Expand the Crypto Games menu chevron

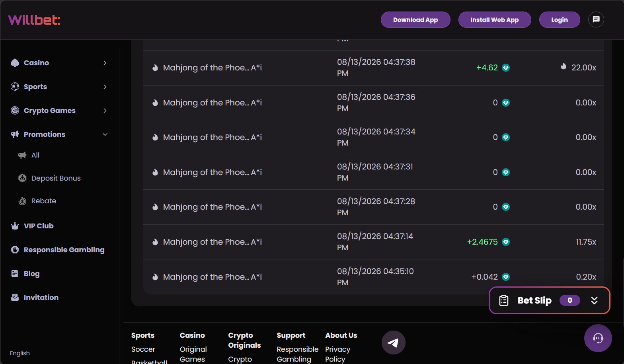click(x=105, y=111)
